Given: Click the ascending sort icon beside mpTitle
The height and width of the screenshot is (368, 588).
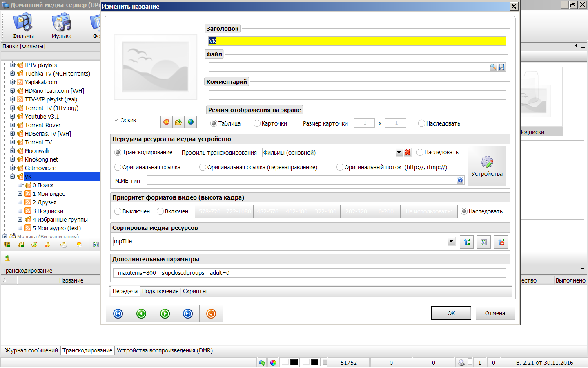Looking at the screenshot, I should click(467, 242).
